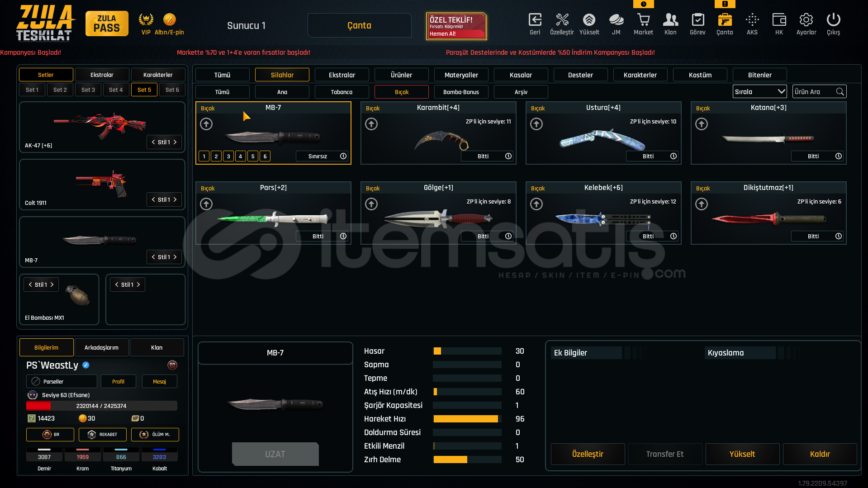This screenshot has height=488, width=868.
Task: Open the Market shopping cart icon
Action: click(643, 20)
